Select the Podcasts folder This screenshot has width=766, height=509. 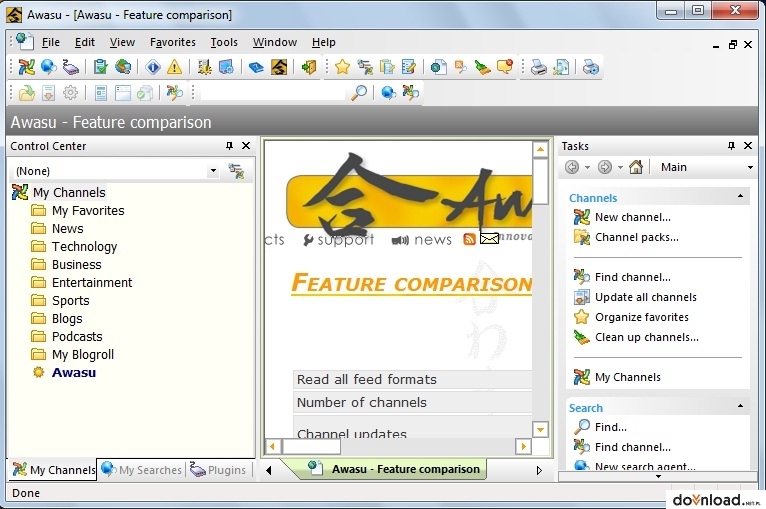(77, 337)
